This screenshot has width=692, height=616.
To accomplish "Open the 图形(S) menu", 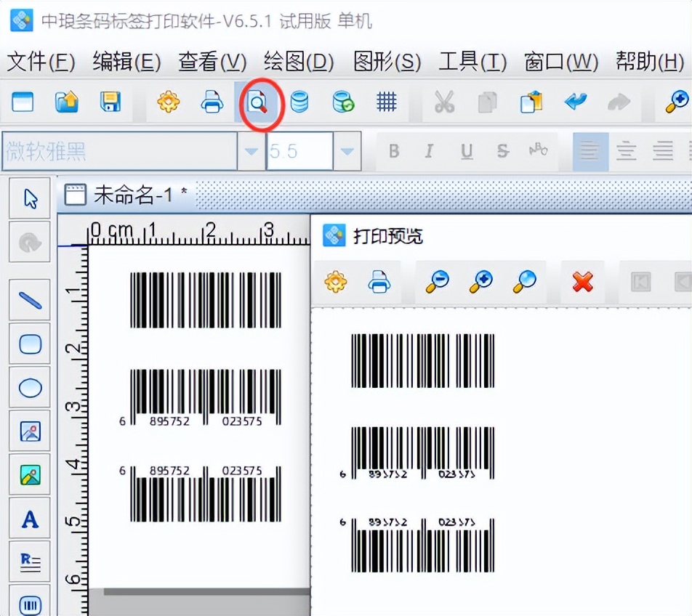I will [x=387, y=61].
